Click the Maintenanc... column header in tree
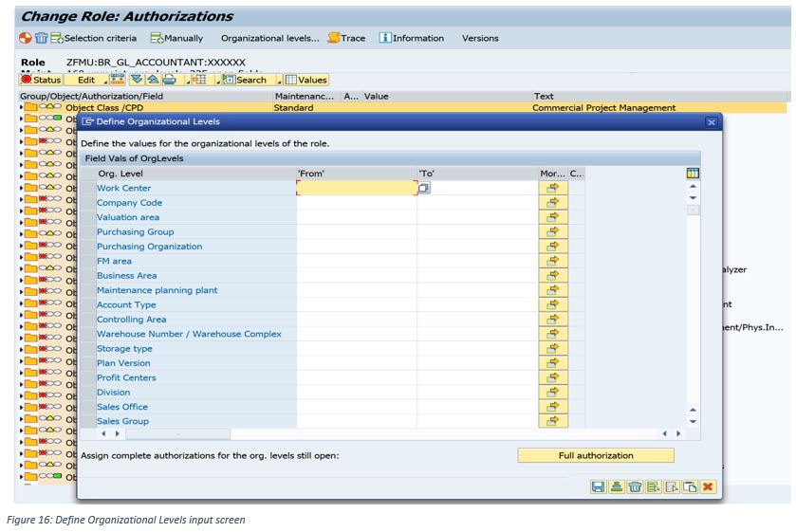Image resolution: width=796 pixels, height=532 pixels. click(x=306, y=96)
